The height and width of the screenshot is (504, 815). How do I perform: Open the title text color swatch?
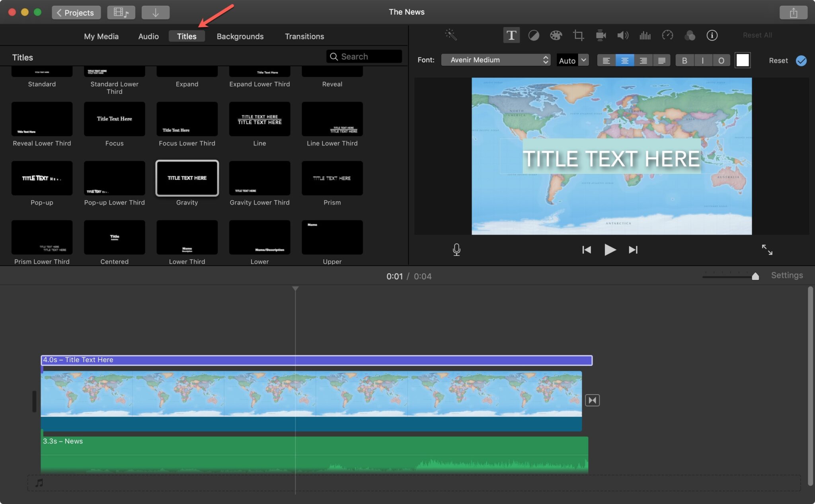[x=743, y=60]
